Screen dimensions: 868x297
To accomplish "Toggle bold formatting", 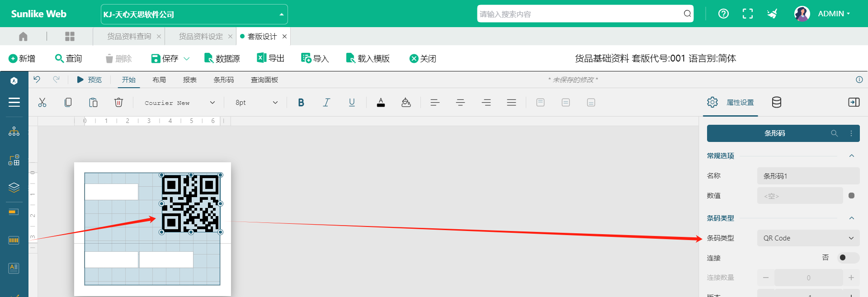I will point(301,103).
